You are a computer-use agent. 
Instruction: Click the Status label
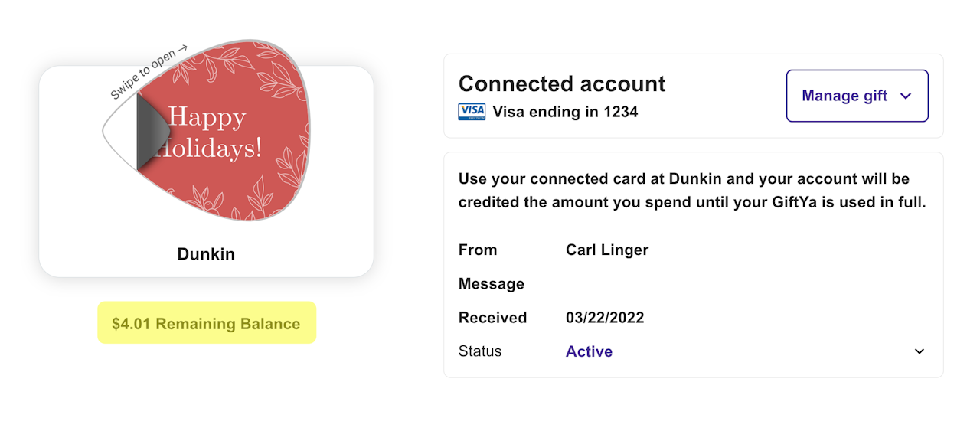[480, 351]
